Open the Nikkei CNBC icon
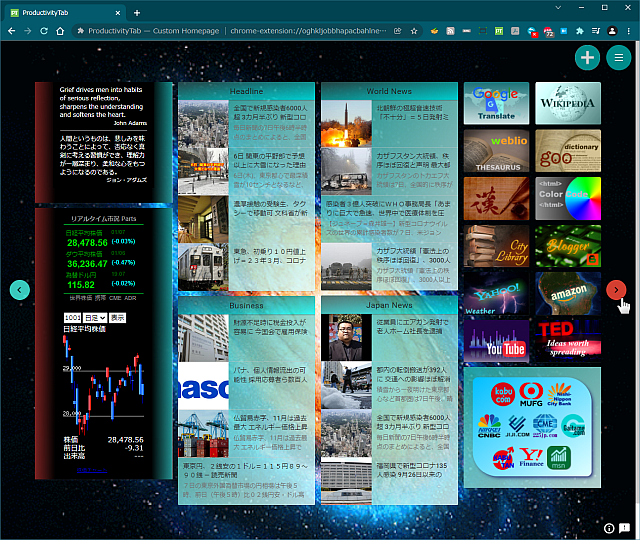640x540 pixels. pos(489,426)
